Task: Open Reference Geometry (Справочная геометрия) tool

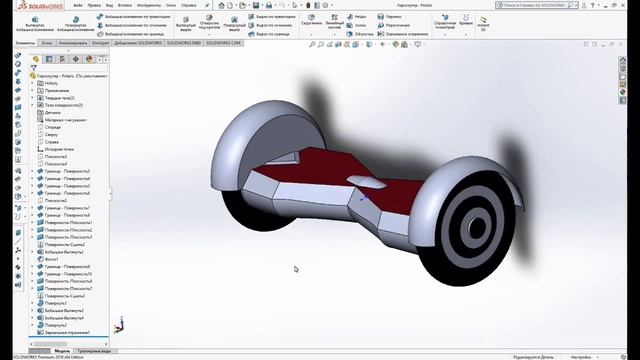Action: [x=444, y=22]
